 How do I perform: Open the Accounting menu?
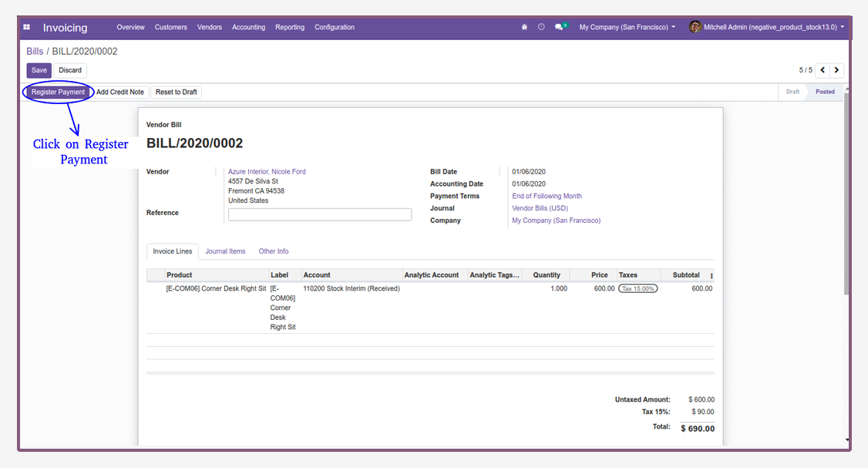(x=248, y=27)
